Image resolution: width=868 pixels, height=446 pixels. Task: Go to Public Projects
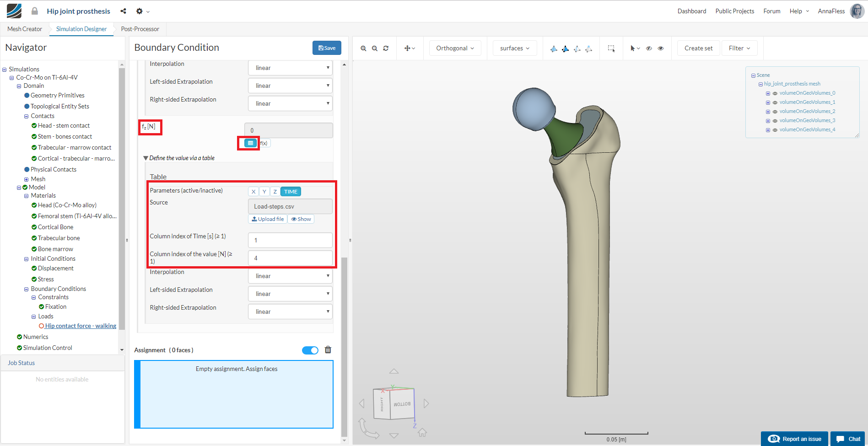click(735, 11)
